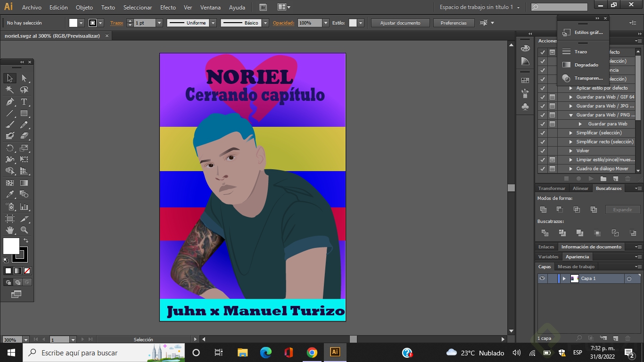Collapse the 'Guardar para Web / PNG' action
The height and width of the screenshot is (362, 644).
pyautogui.click(x=571, y=115)
